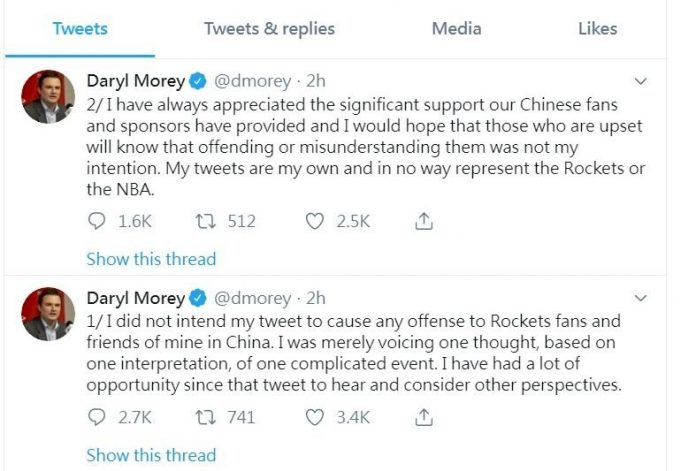Share the 1/ tweet via upload icon
The height and width of the screenshot is (471, 696).
click(422, 417)
